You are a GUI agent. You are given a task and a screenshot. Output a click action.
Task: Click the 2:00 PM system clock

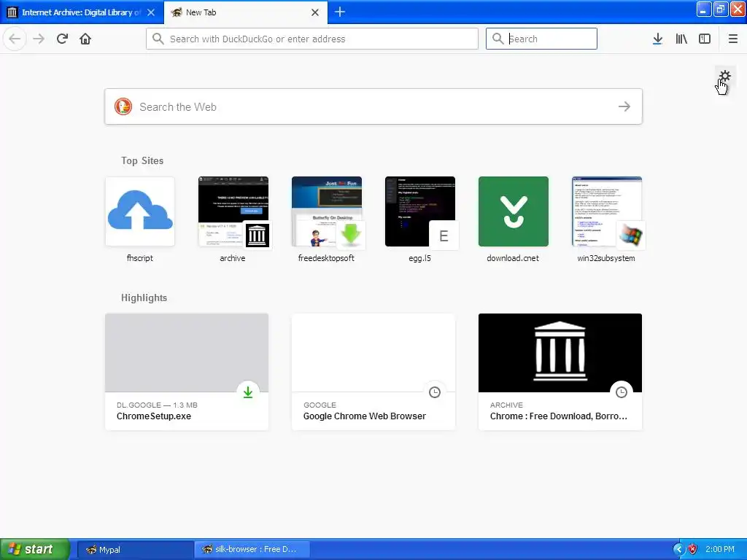pos(720,549)
